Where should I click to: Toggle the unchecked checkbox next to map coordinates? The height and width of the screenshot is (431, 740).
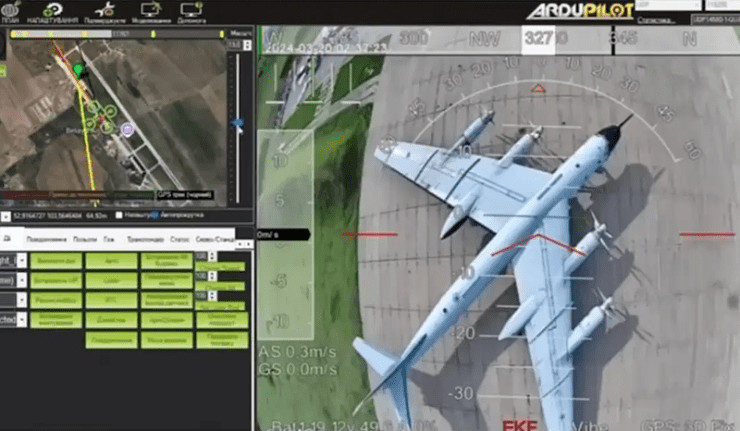point(119,215)
